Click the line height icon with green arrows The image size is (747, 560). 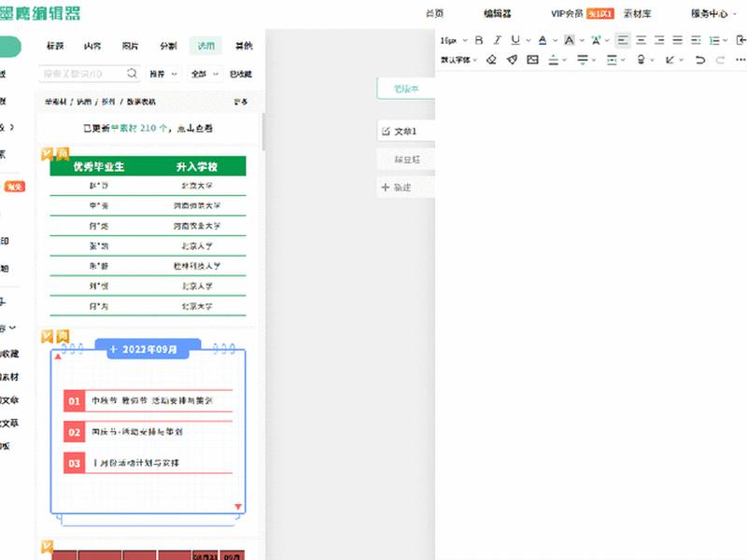[612, 60]
